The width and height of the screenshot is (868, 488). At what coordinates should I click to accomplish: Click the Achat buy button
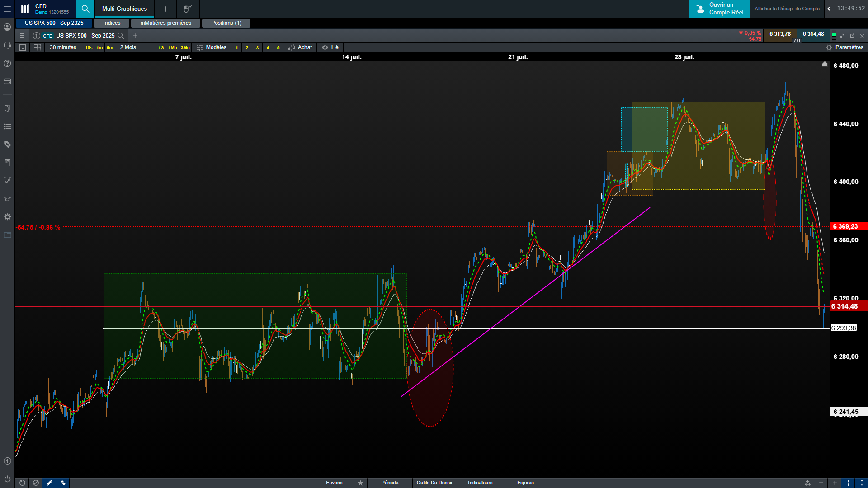click(300, 47)
